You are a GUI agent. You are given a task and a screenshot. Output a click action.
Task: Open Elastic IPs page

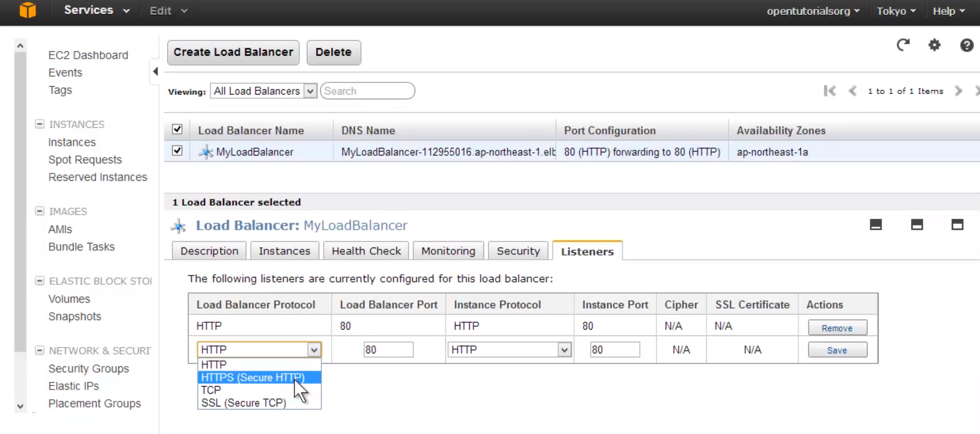[73, 386]
